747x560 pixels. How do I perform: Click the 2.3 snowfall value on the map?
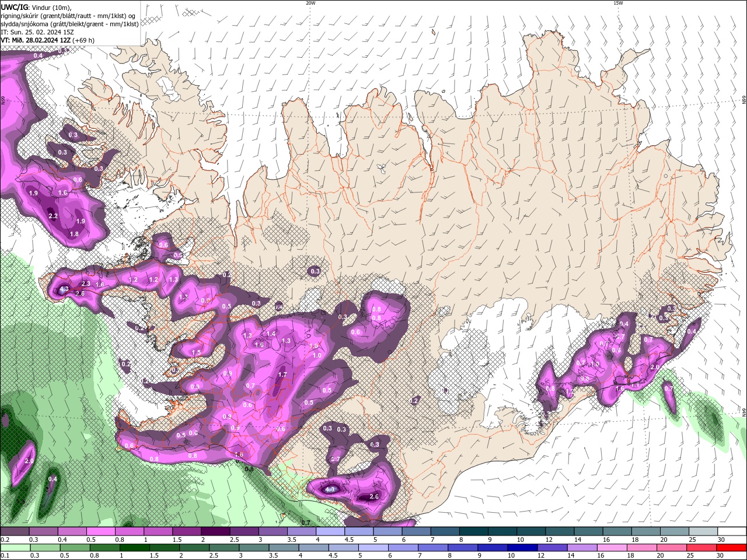pyautogui.click(x=86, y=283)
